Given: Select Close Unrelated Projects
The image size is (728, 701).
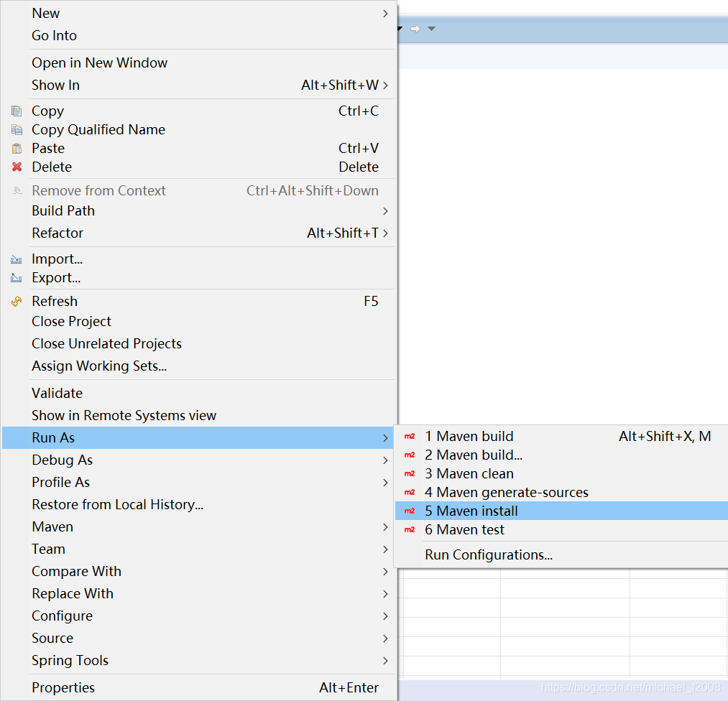Looking at the screenshot, I should (199, 344).
